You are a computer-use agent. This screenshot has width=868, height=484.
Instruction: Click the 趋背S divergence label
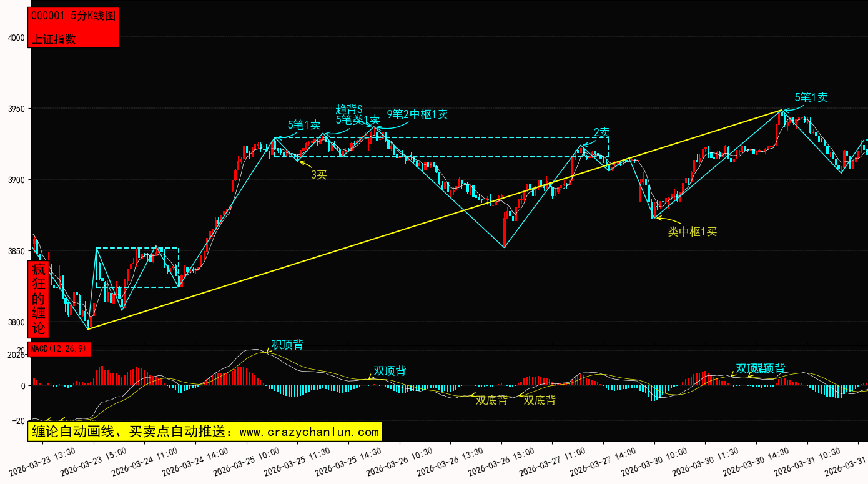click(349, 109)
